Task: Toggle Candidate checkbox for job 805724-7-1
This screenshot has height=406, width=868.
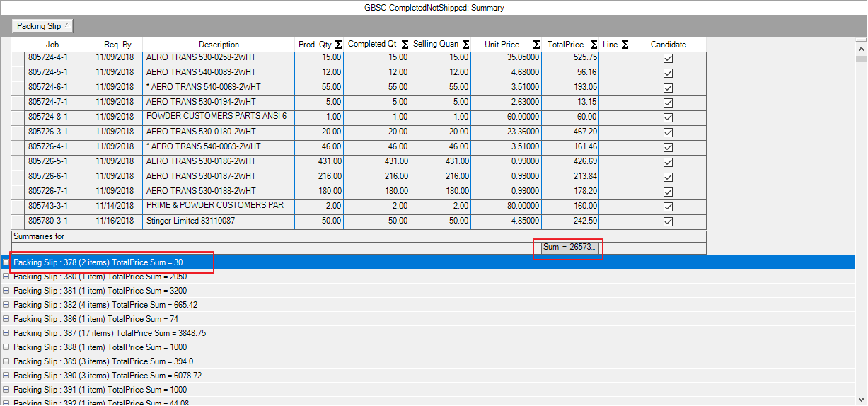Action: point(668,103)
